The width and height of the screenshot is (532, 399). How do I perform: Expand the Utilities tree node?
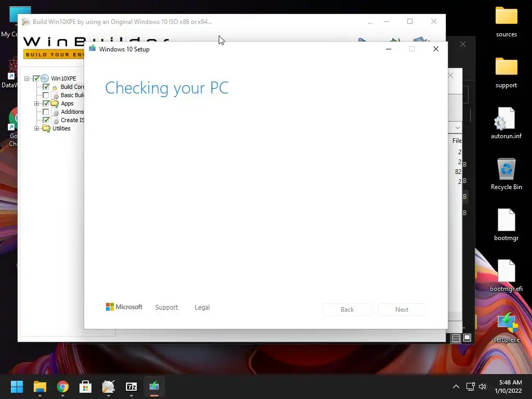[x=37, y=128]
